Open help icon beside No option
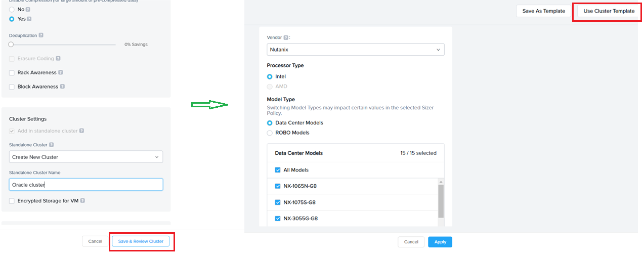Image resolution: width=644 pixels, height=255 pixels. click(28, 10)
